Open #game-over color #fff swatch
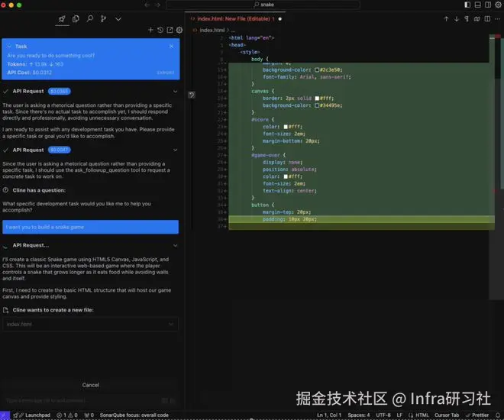Image resolution: width=504 pixels, height=420 pixels. click(286, 176)
